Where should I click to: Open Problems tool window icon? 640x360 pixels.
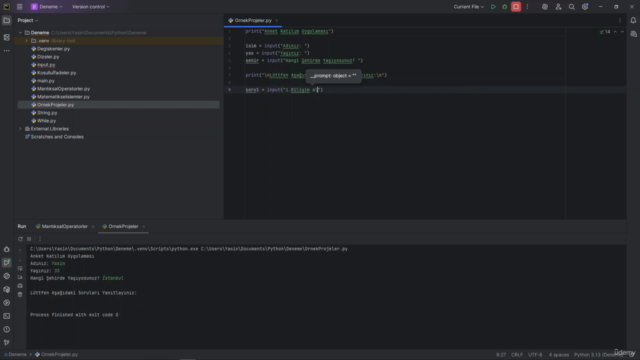[x=7, y=329]
